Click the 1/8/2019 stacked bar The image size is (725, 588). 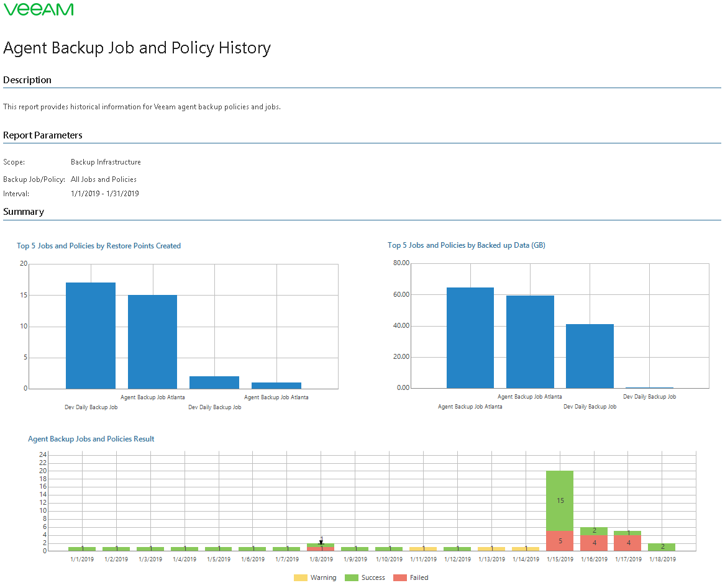point(321,547)
